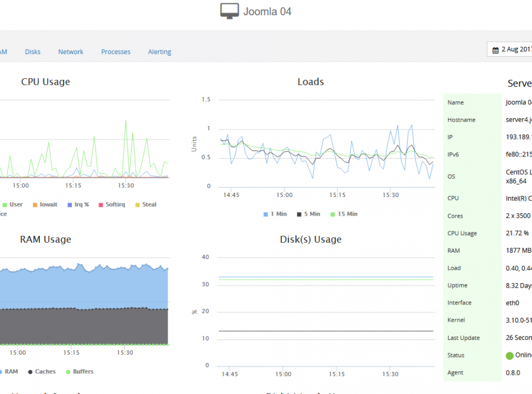Toggle the Irq % series in CPU legend
Screen dimensions: 532x394
tap(78, 204)
